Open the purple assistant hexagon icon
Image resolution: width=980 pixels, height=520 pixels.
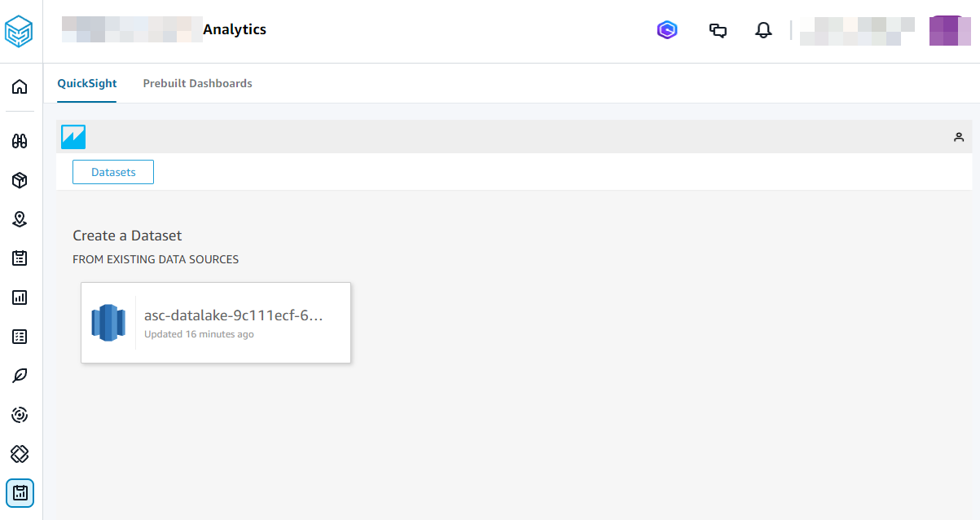[667, 31]
